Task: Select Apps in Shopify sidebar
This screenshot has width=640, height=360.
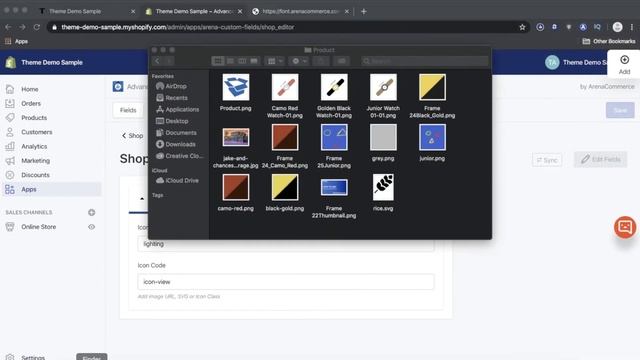Action: tap(29, 189)
